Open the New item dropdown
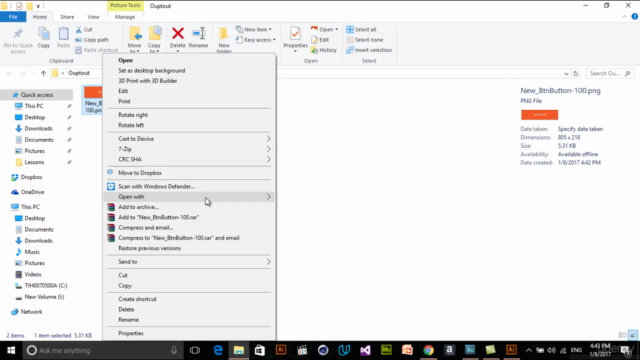This screenshot has width=640, height=360. (x=253, y=29)
